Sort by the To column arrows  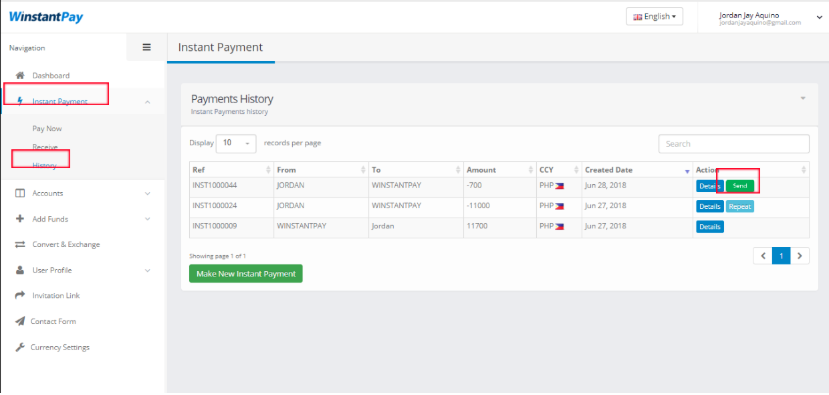point(458,170)
